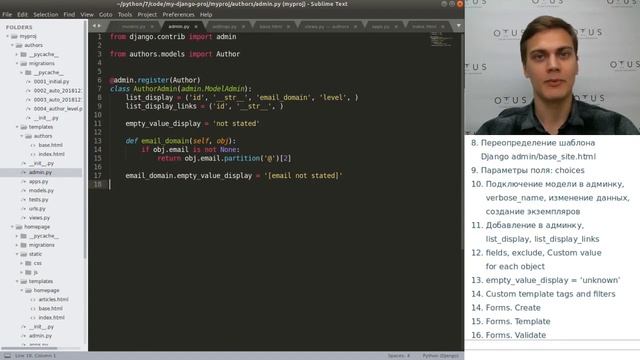Select admin.py in authors folder
640x360 pixels.
[x=40, y=172]
